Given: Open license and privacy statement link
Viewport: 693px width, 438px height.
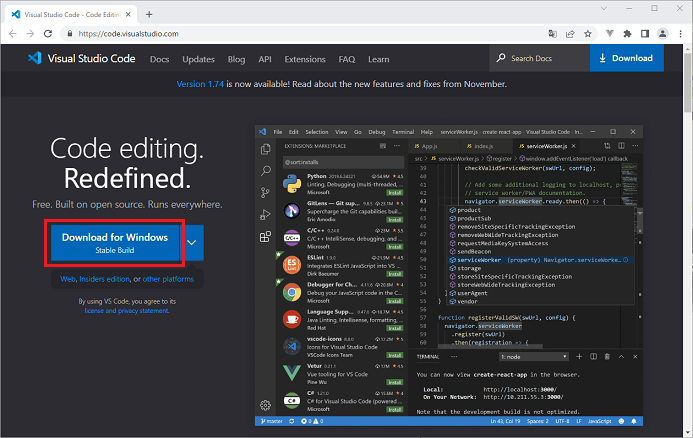Looking at the screenshot, I should (126, 311).
